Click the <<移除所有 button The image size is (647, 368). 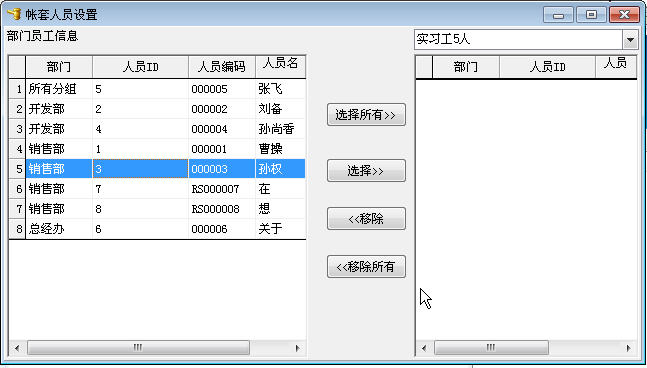tap(366, 267)
